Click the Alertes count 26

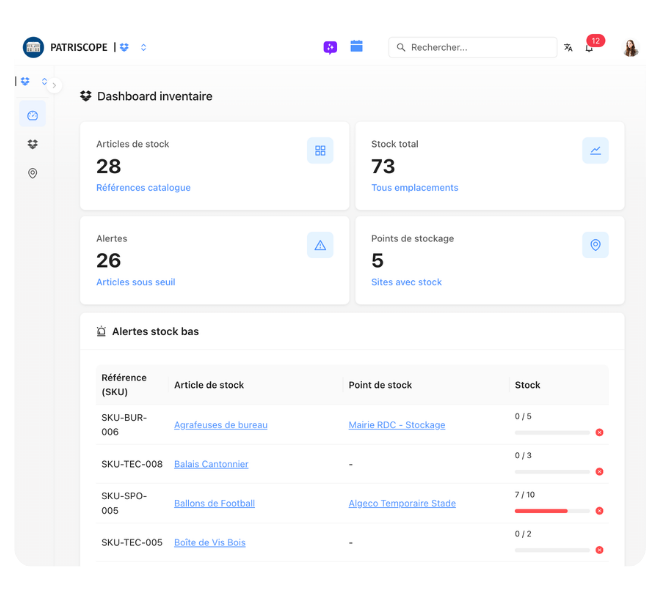109,261
